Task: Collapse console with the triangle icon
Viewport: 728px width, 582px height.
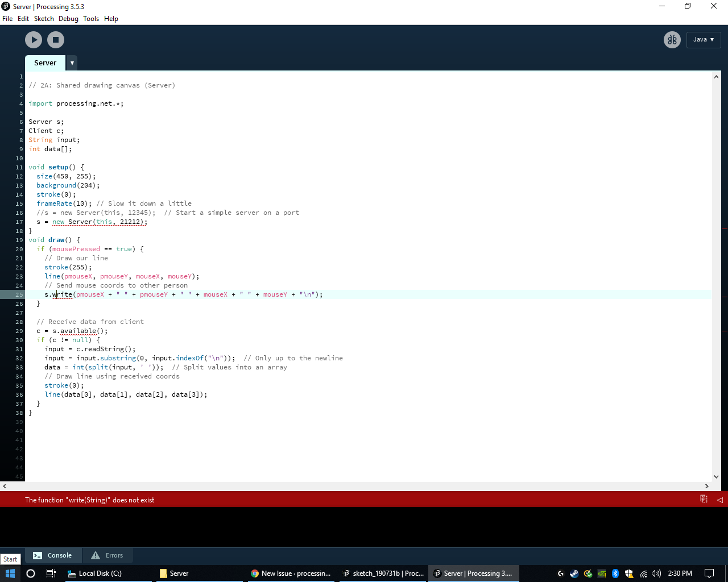Action: click(719, 500)
